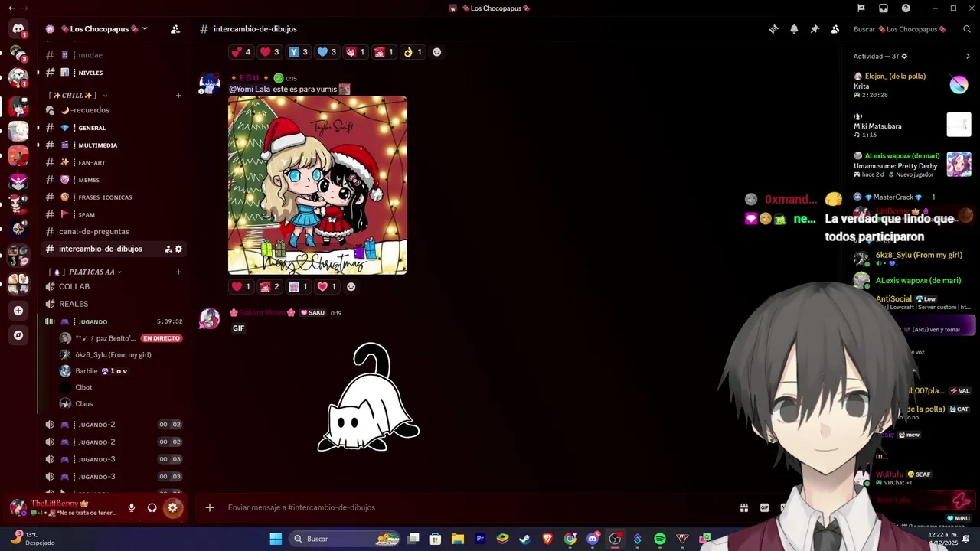Toggle member list icon in header
The width and height of the screenshot is (980, 551).
(x=835, y=29)
